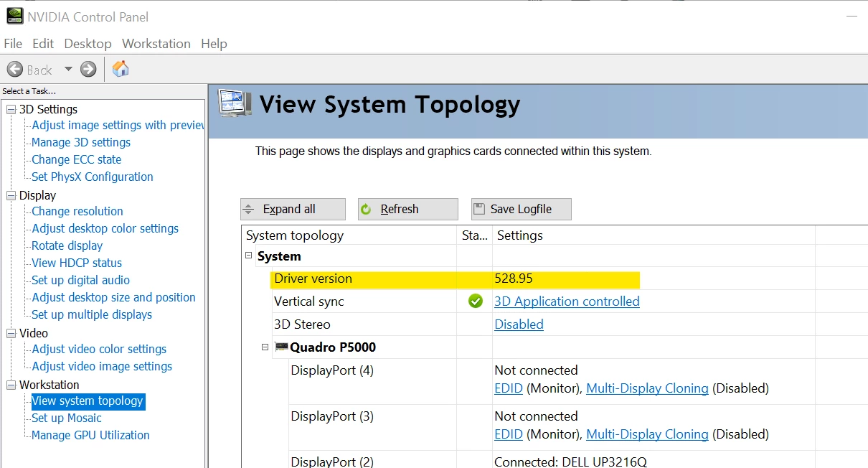Click the green Vertical sync status checkmark
Viewport: 868px width, 468px height.
[x=475, y=301]
